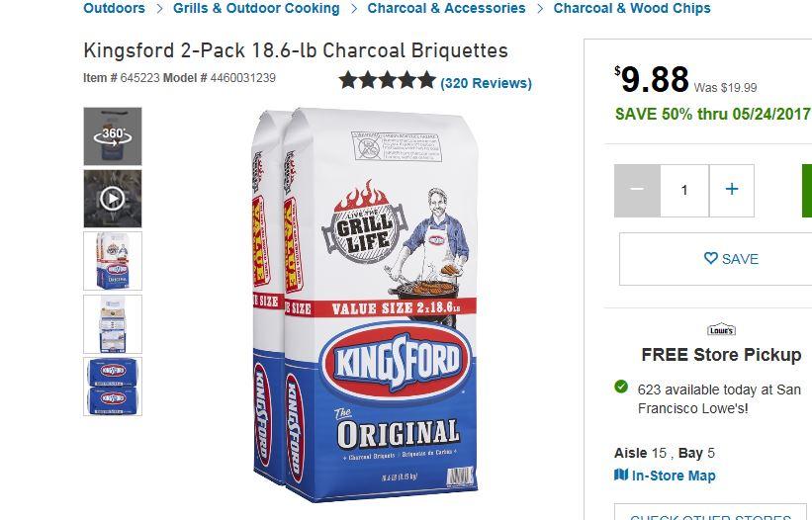
Task: Click the Lowe's logo above store pickup
Action: tap(721, 329)
